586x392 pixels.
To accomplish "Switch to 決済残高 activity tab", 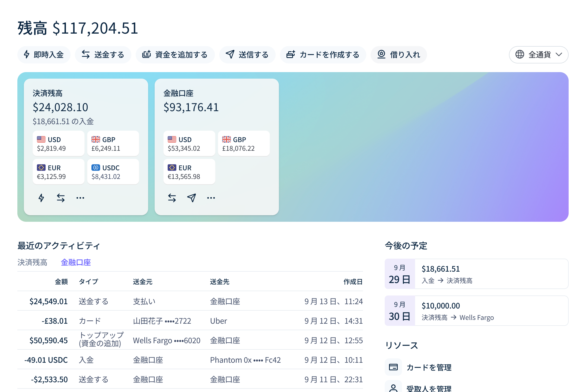I will 32,262.
